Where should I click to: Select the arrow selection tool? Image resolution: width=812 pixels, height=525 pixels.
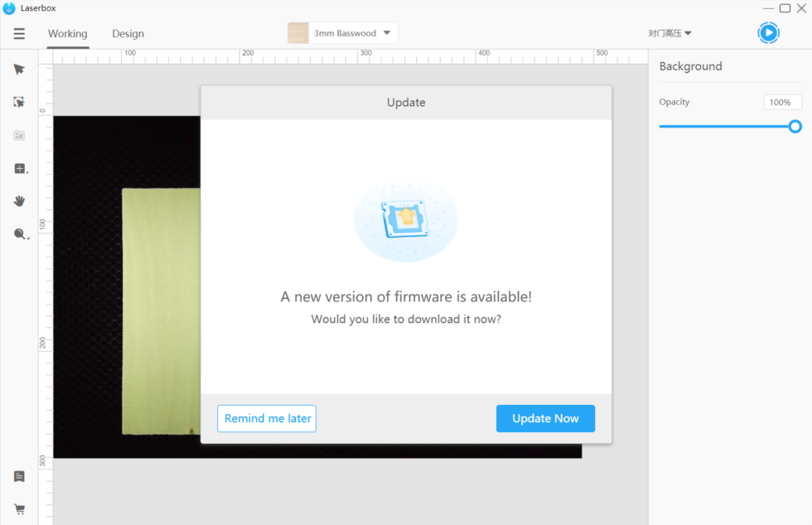(x=19, y=70)
